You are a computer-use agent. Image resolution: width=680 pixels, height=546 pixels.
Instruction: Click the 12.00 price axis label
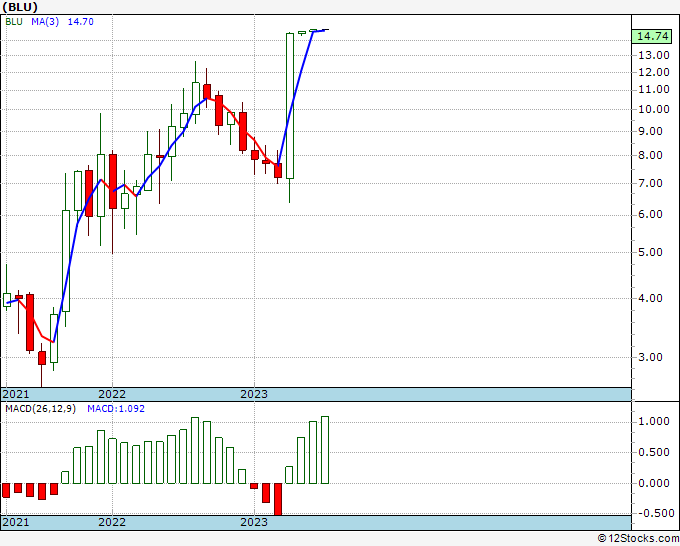click(654, 72)
